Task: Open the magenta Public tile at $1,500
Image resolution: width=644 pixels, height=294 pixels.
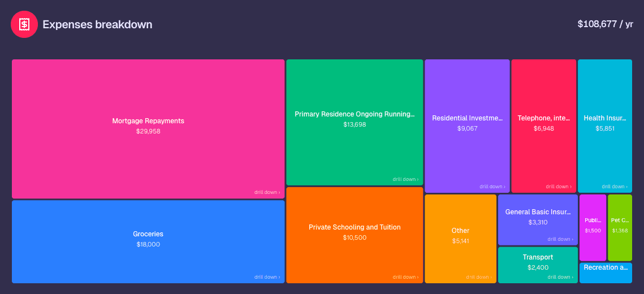Action: 593,227
